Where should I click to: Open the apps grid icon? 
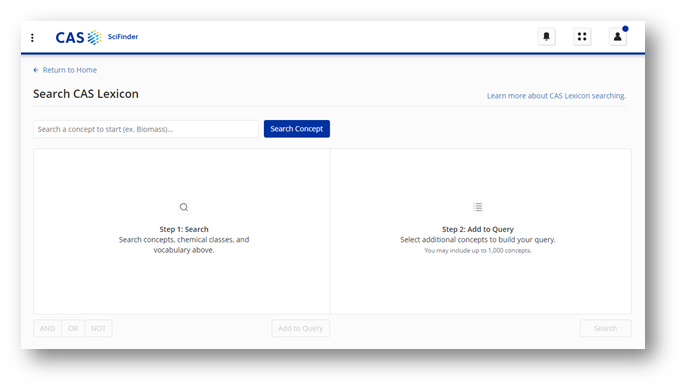pyautogui.click(x=582, y=36)
